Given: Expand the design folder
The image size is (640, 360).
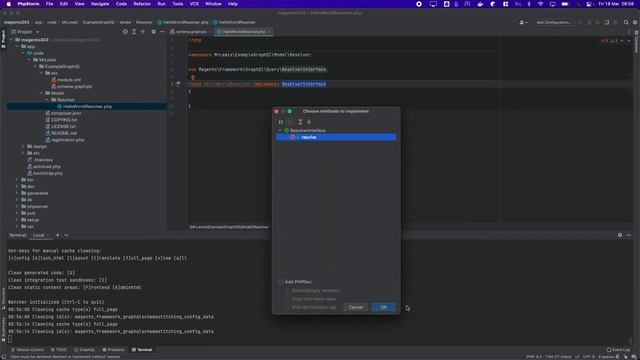Looking at the screenshot, I should coord(23,147).
